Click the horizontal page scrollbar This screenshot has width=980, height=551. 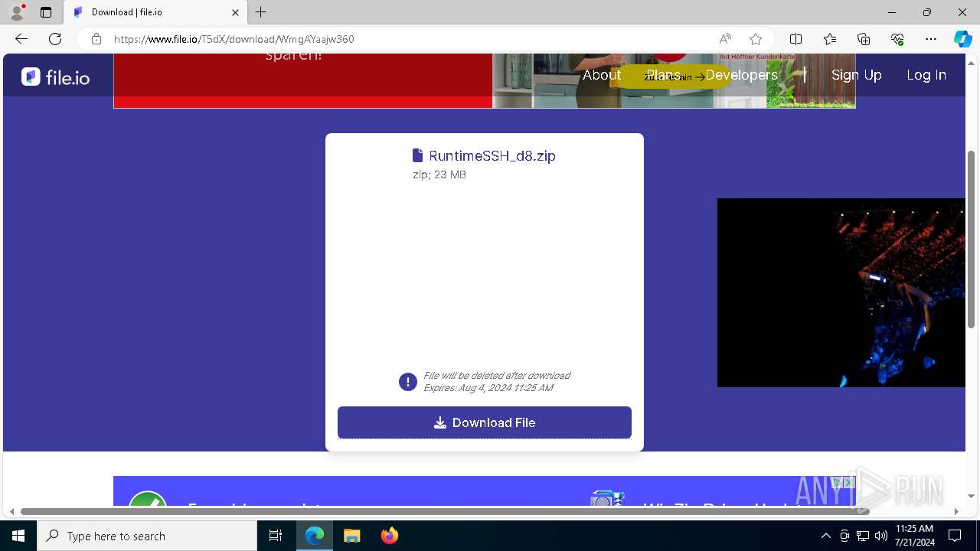click(x=445, y=511)
